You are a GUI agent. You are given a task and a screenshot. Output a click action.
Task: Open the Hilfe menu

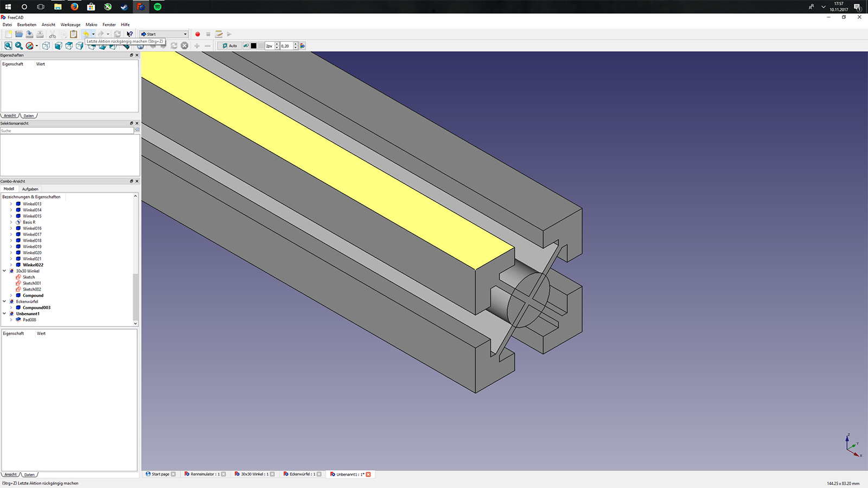(x=125, y=25)
